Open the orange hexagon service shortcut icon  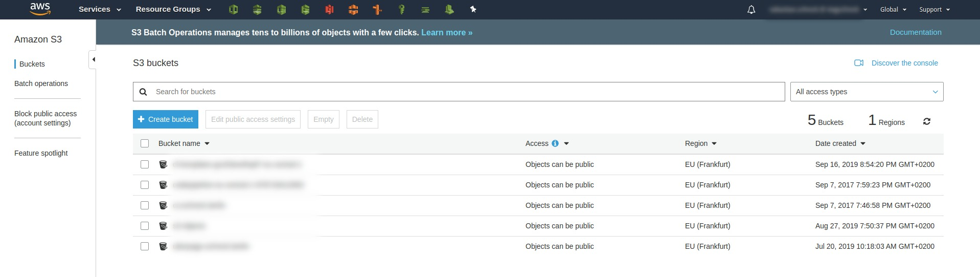point(353,9)
